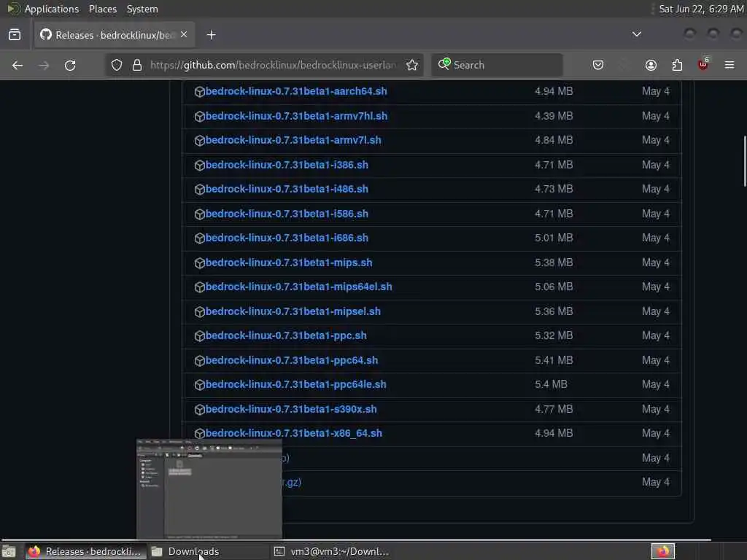Download bedrock-linux-0.7.31beta1-mipsel.sh
Viewport: 747px width, 560px height.
pos(293,312)
